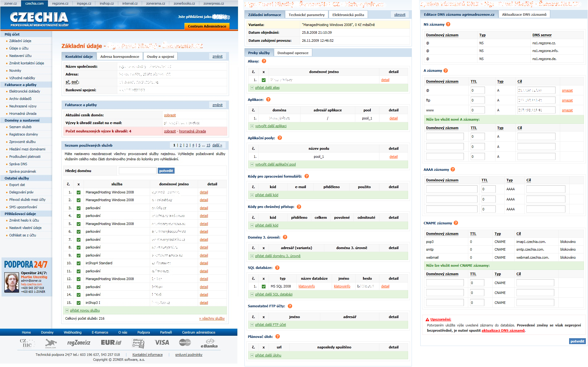Open help icon for Kódy pro zpracování formulářů
The height and width of the screenshot is (367, 588).
coord(307,176)
